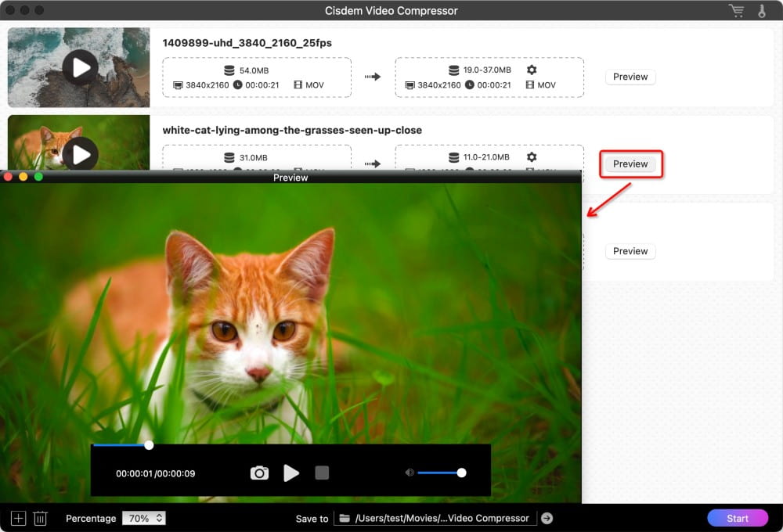The width and height of the screenshot is (783, 532).
Task: Click the video playback progress bar
Action: pos(235,445)
